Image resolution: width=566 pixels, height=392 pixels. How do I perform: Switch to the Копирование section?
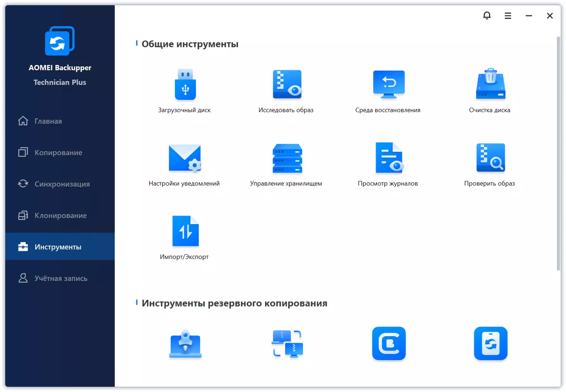pyautogui.click(x=60, y=153)
